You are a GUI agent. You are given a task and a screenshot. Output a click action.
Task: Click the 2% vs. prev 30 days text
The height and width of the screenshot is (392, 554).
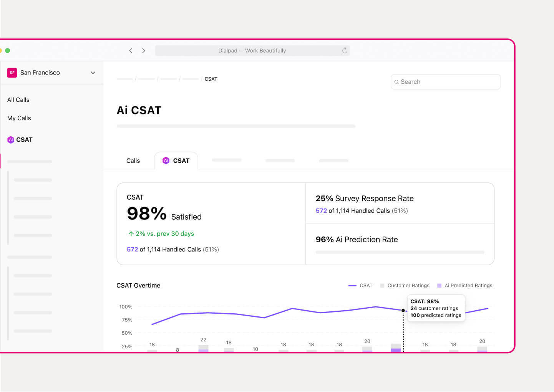point(165,234)
